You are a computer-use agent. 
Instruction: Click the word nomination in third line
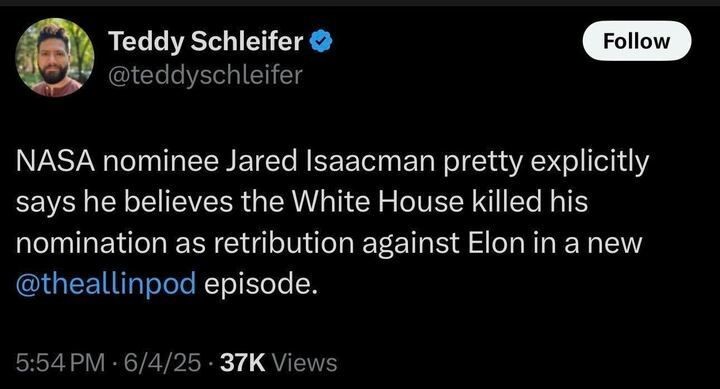click(x=91, y=242)
